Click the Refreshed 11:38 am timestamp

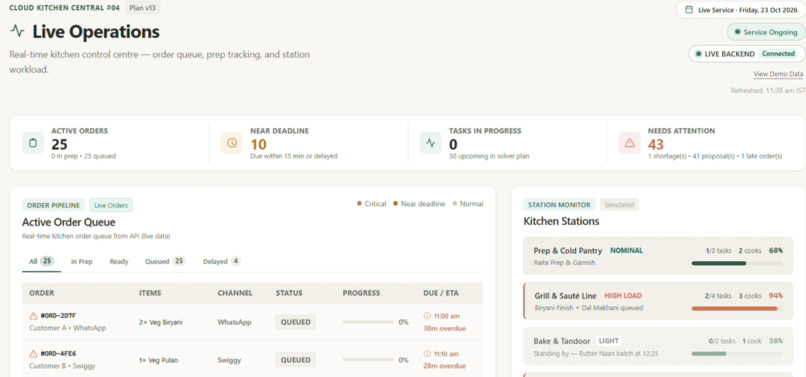click(768, 91)
